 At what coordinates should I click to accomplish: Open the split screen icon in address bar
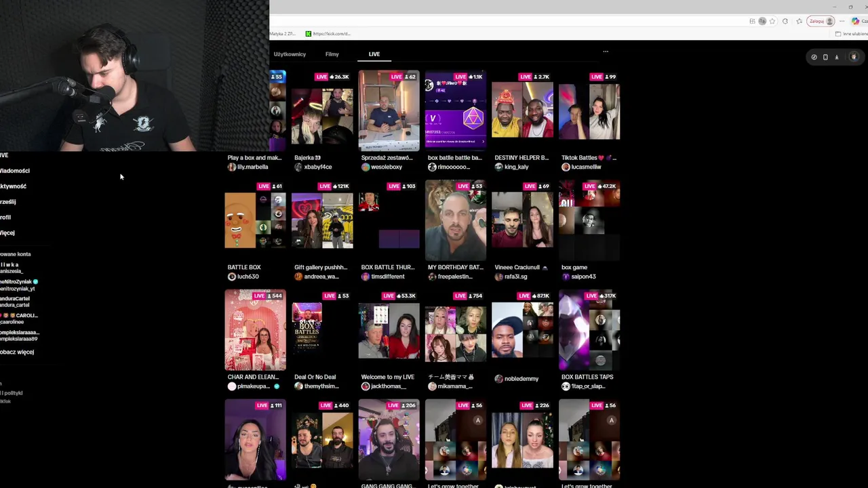click(752, 21)
